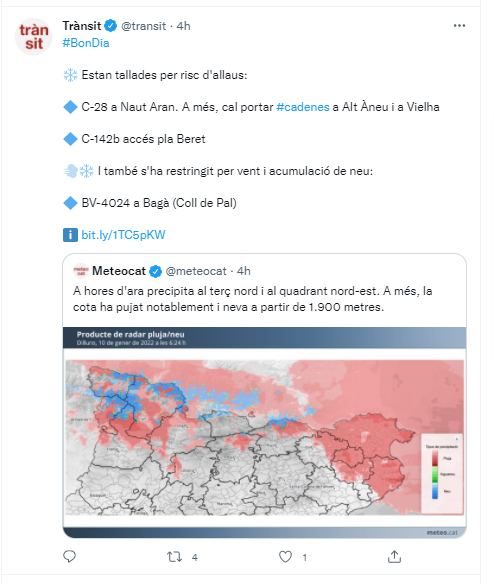Click the precipitation type color legend
494x584 pixels.
pyautogui.click(x=442, y=474)
